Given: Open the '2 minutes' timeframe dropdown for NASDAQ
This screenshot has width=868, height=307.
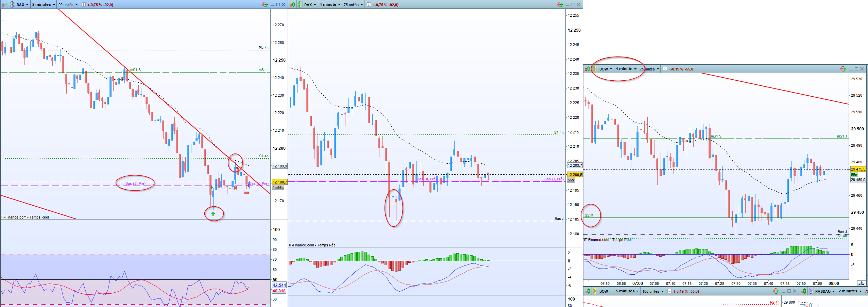Looking at the screenshot, I should pos(850,291).
